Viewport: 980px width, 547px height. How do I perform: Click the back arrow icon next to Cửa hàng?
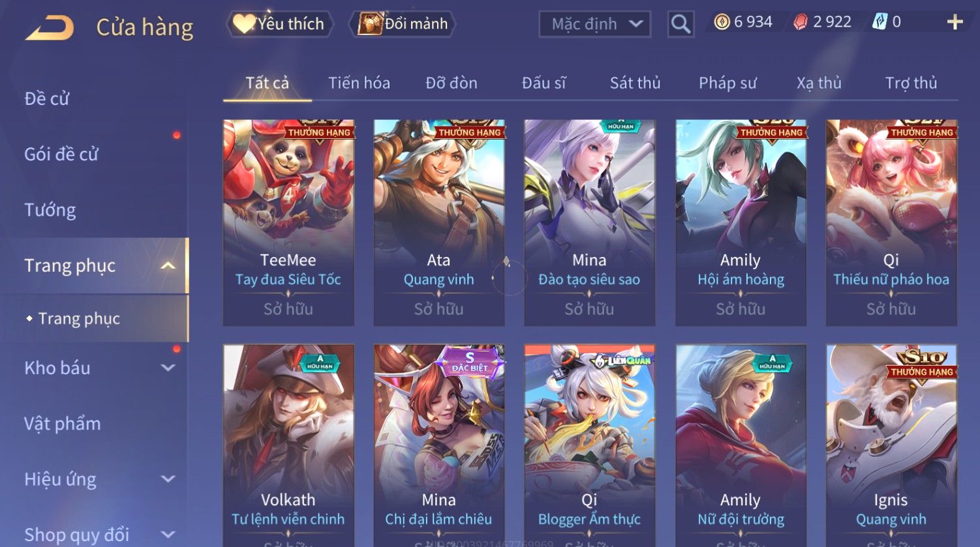[x=50, y=27]
